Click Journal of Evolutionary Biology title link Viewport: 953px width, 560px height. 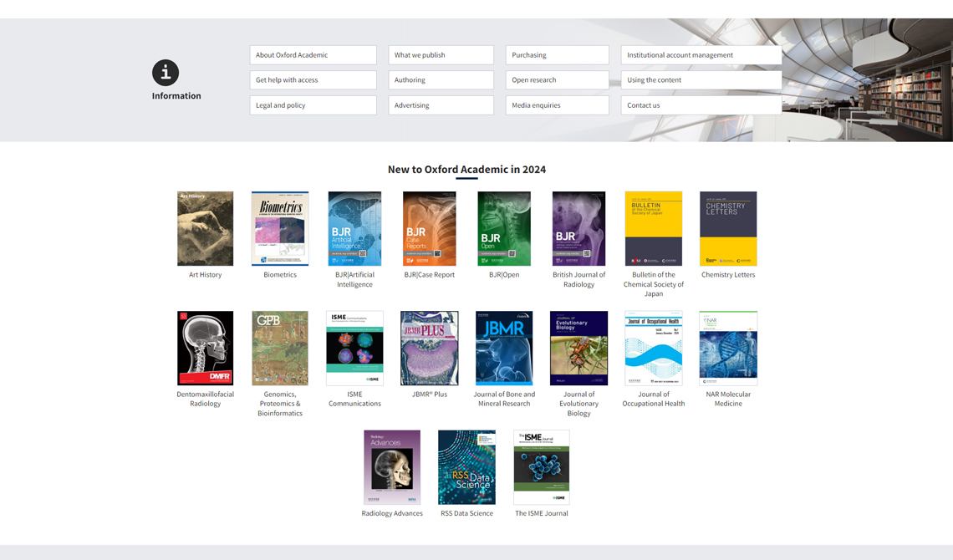[579, 404]
